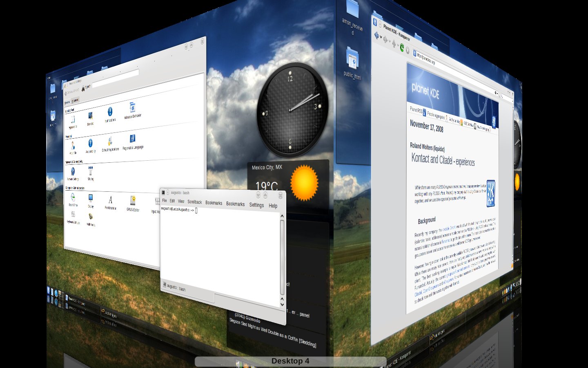Viewport: 588px width, 368px height.
Task: Click the System Settings search field
Action: click(x=115, y=79)
